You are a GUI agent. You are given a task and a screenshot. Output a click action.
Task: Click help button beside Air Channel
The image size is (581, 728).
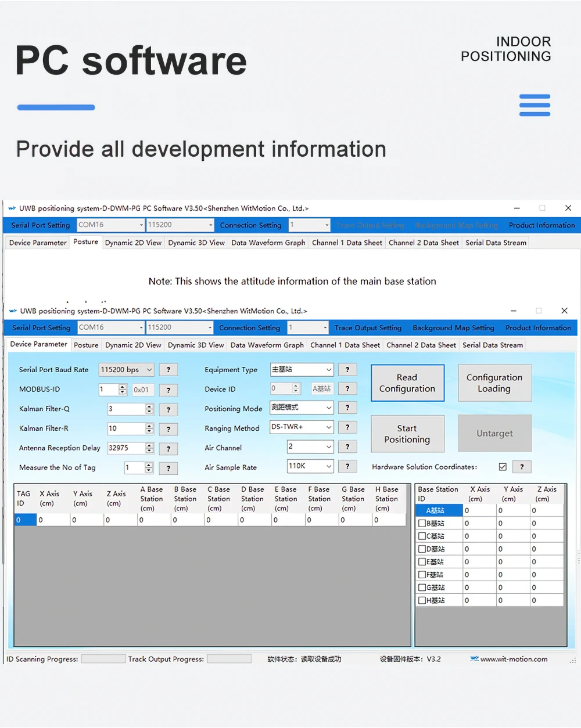pyautogui.click(x=347, y=446)
